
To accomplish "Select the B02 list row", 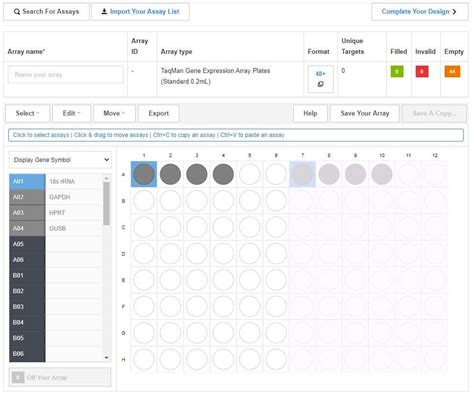I will [x=56, y=291].
